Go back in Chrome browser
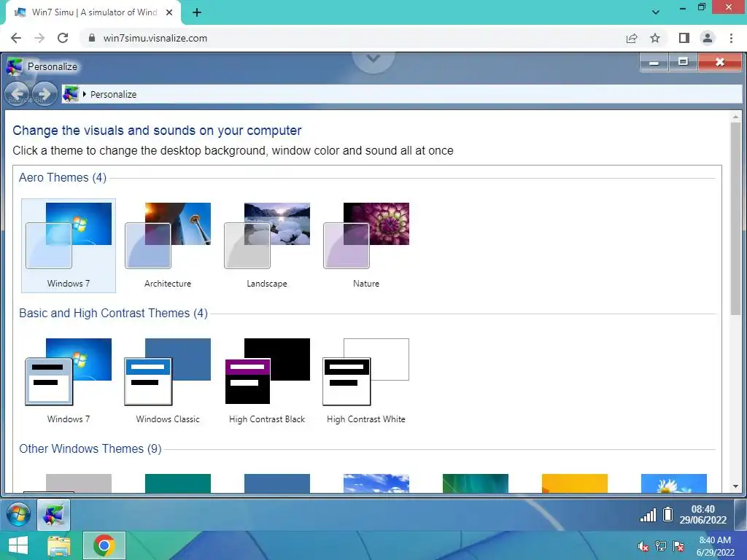The height and width of the screenshot is (560, 747). (16, 38)
